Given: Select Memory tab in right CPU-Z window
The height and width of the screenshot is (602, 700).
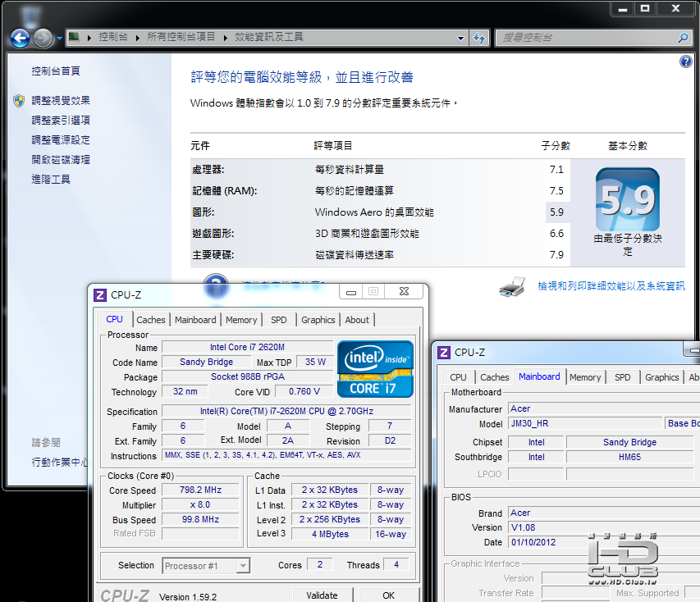Looking at the screenshot, I should coord(585,377).
